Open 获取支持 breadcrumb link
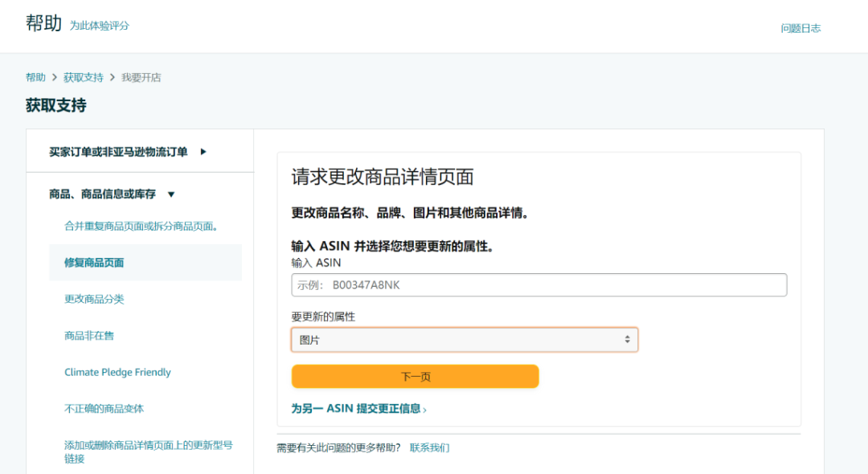This screenshot has height=474, width=868. tap(83, 77)
